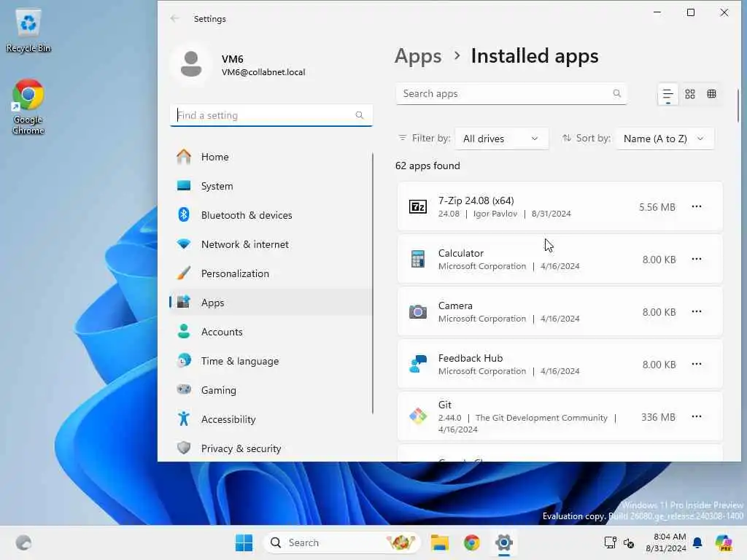Open Network & internet wifi icon
Image resolution: width=747 pixels, height=560 pixels.
(183, 244)
